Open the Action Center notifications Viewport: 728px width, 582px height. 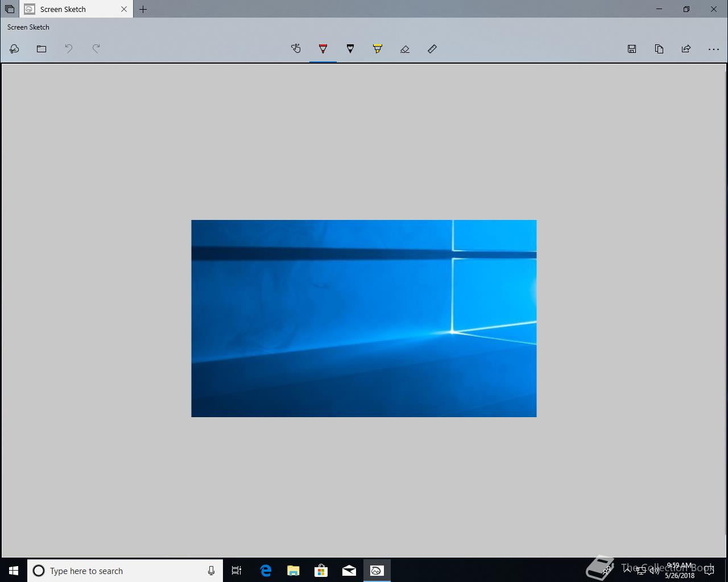pos(709,571)
